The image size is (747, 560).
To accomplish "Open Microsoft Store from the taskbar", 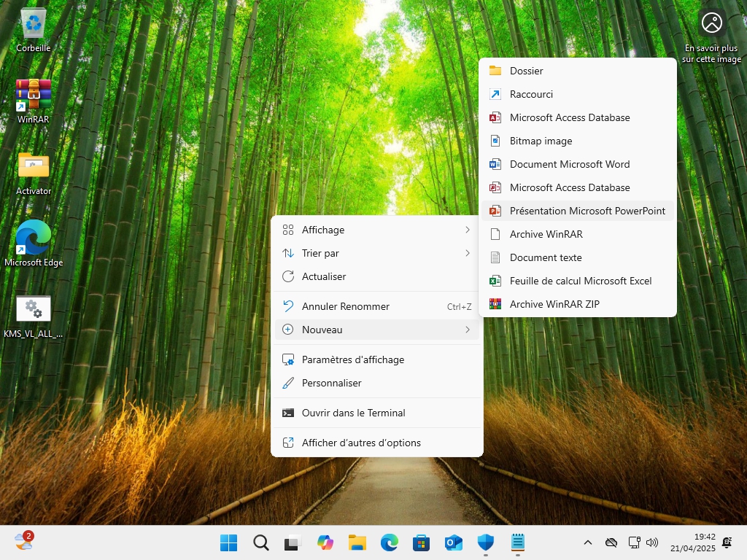I will coord(421,542).
